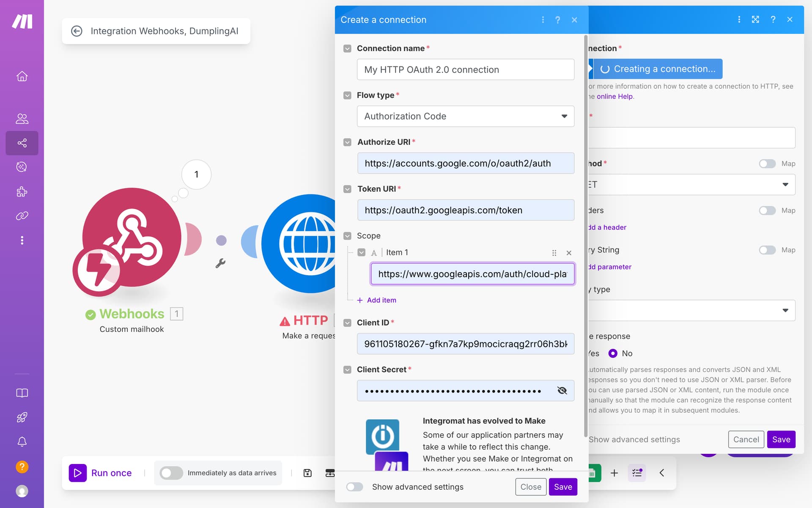Expand HTTP panel to full screen

point(755,19)
